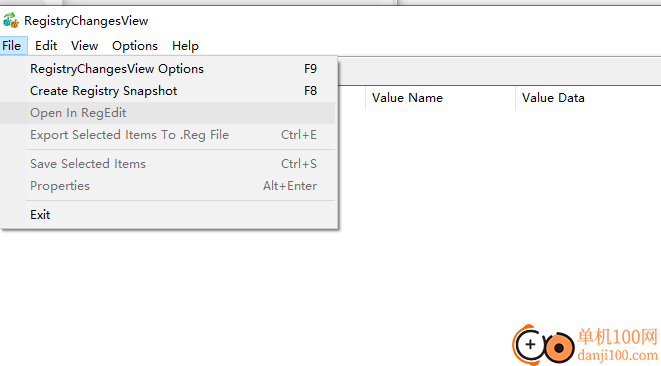Click the RegistryChangesView window title text

coord(86,21)
